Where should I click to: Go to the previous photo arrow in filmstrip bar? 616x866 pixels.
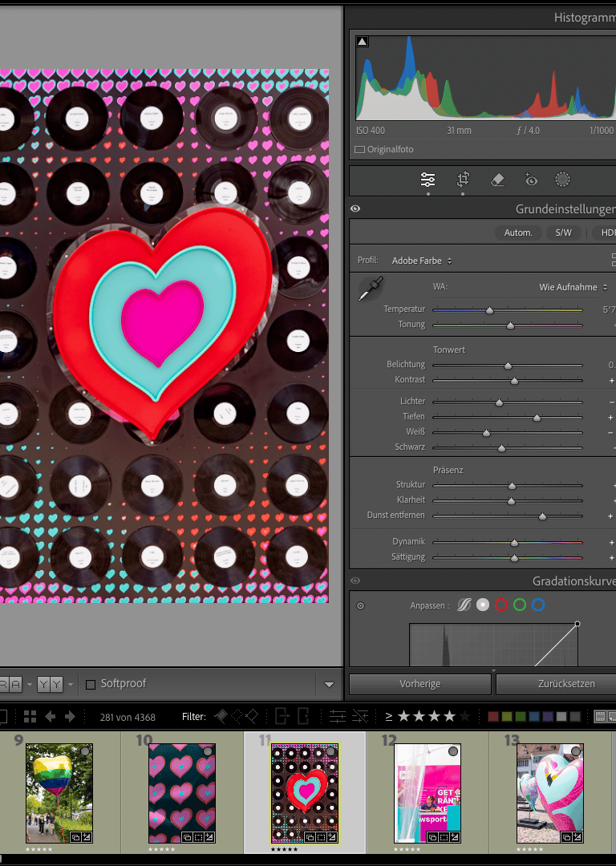pyautogui.click(x=51, y=716)
